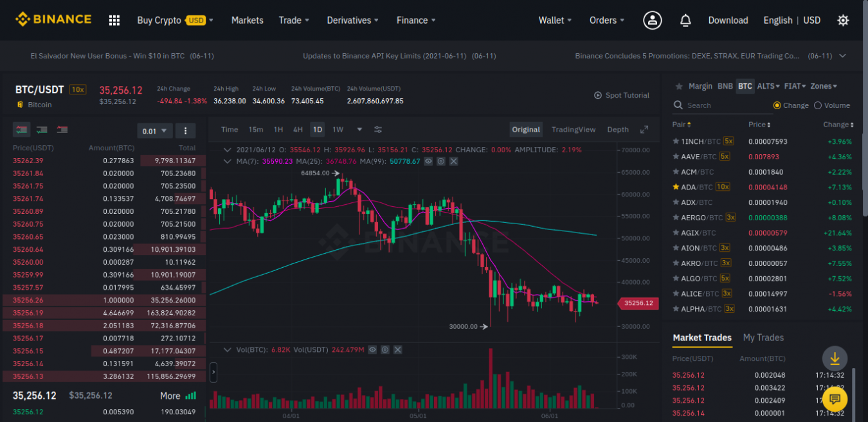868x422 pixels.
Task: Open the Spot Tutorial link
Action: tap(627, 95)
